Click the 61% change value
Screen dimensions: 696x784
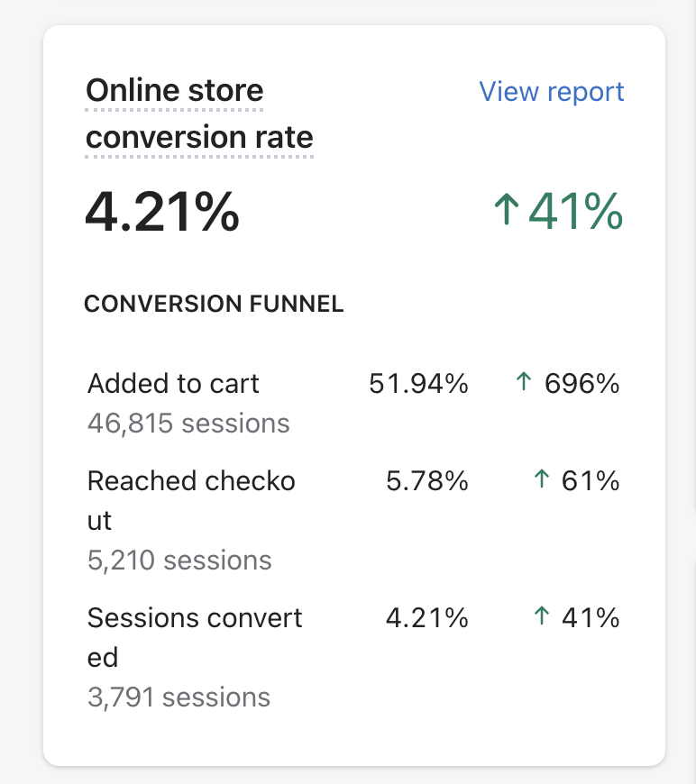(x=591, y=481)
